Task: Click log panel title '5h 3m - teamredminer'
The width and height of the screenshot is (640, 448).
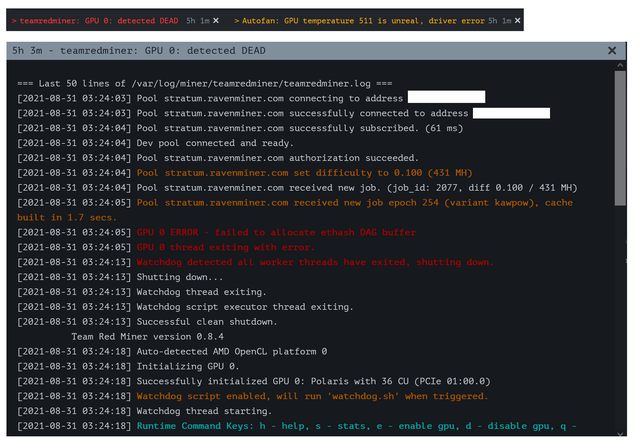Action: (139, 51)
